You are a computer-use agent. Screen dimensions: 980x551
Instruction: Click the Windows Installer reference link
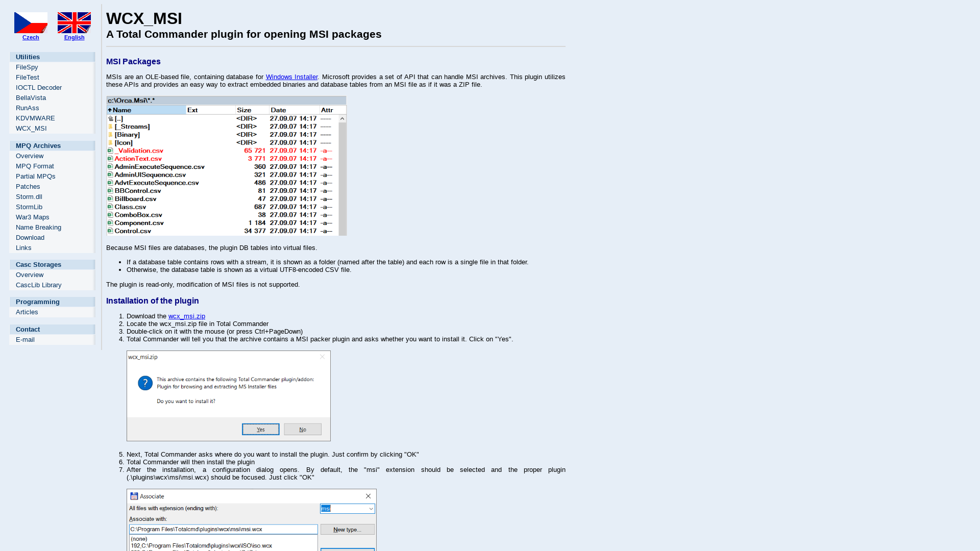[291, 77]
